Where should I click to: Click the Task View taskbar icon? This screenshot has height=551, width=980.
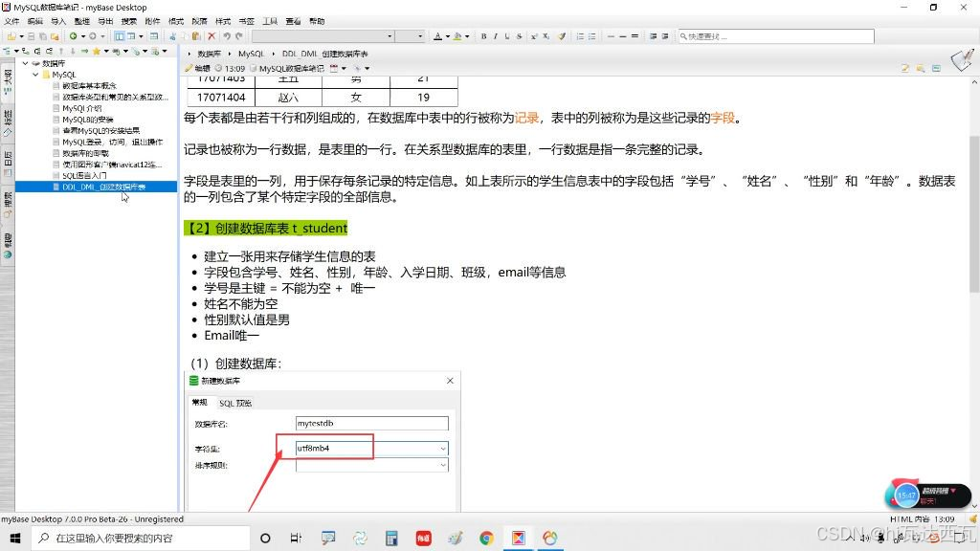(x=297, y=538)
